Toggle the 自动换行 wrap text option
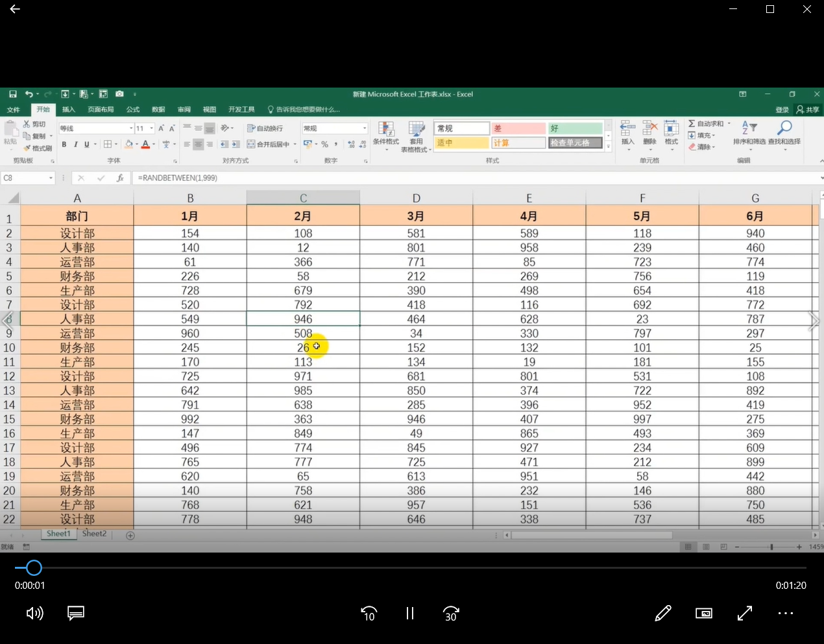This screenshot has width=824, height=644. [x=265, y=128]
